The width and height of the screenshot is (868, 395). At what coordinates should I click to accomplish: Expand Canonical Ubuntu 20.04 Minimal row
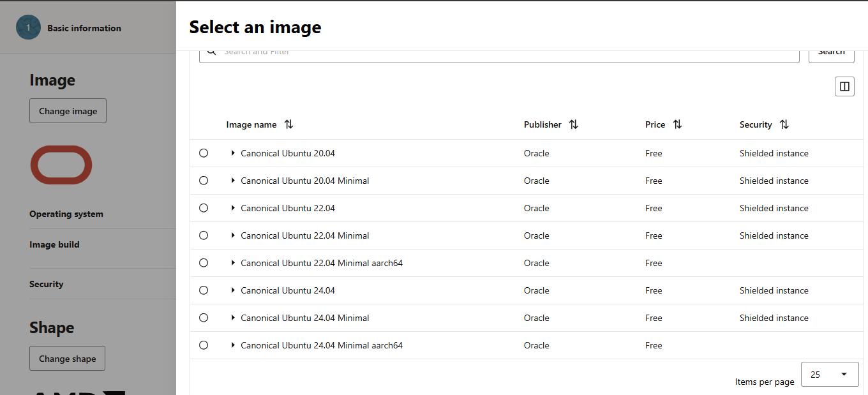click(x=233, y=181)
